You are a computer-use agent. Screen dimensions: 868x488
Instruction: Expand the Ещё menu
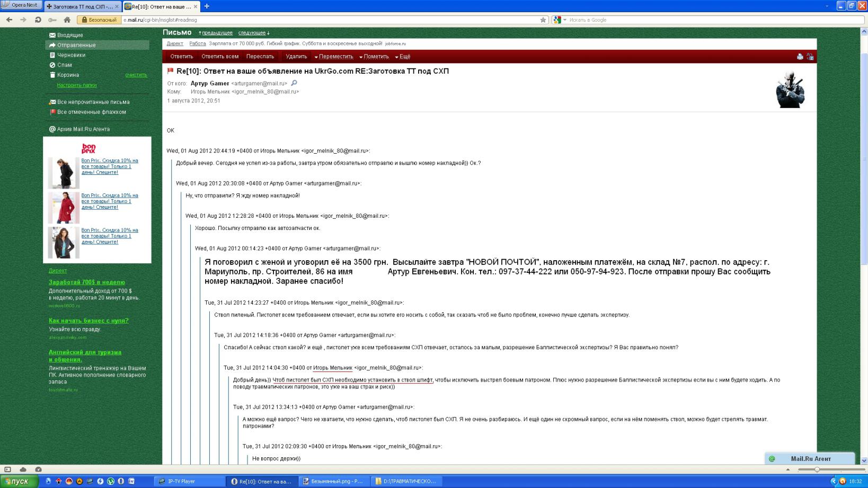(402, 57)
